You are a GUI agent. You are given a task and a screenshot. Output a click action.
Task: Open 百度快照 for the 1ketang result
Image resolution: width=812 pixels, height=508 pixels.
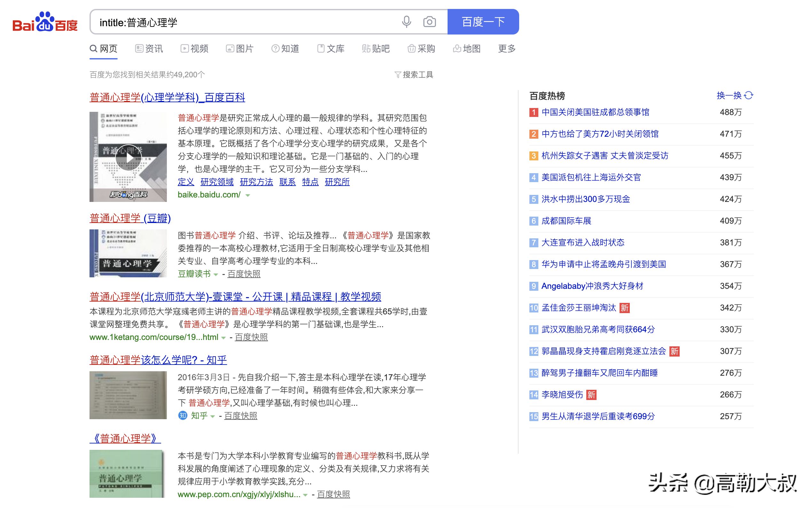pos(251,337)
